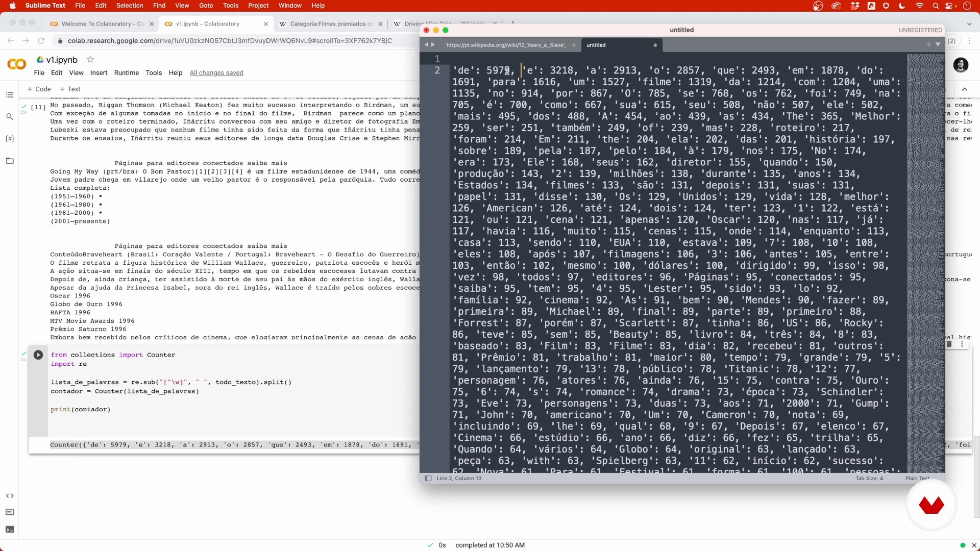Open the Colab account avatar
The height and width of the screenshot is (551, 980).
(961, 65)
